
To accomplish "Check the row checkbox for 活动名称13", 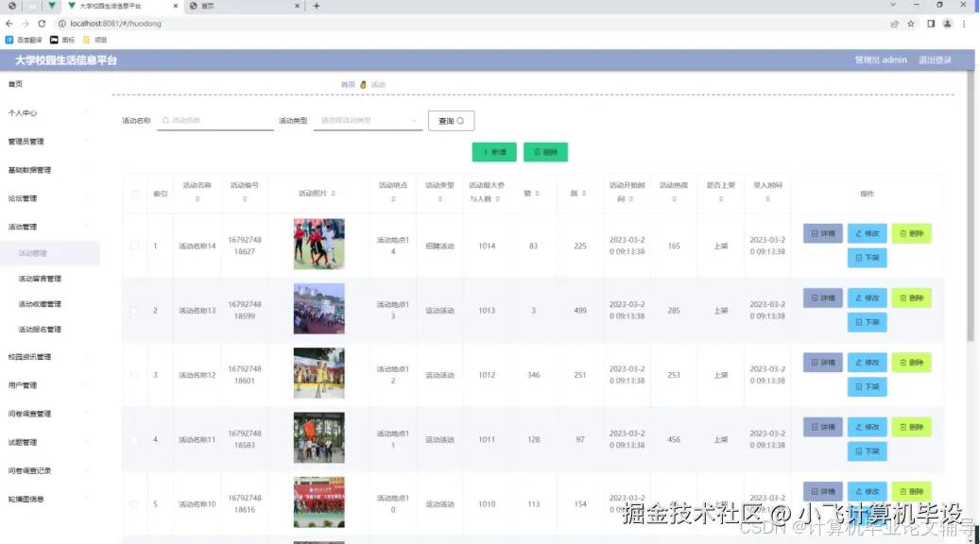I will coord(134,311).
